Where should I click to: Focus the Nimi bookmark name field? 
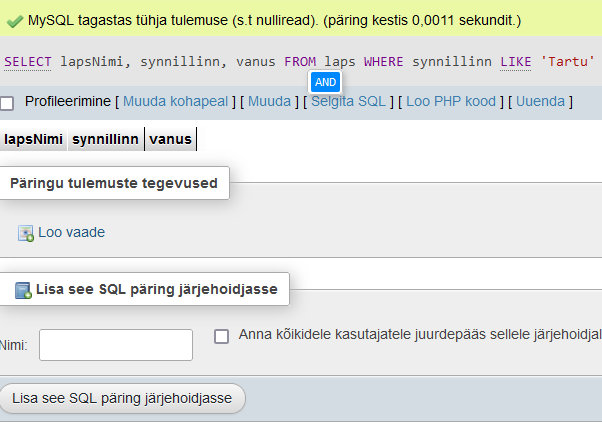tap(116, 345)
